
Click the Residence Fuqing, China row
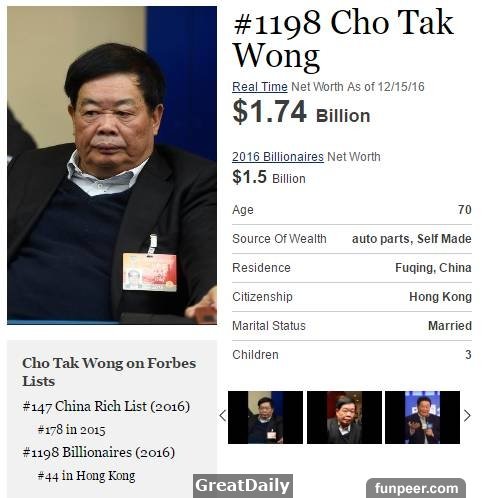tap(352, 268)
